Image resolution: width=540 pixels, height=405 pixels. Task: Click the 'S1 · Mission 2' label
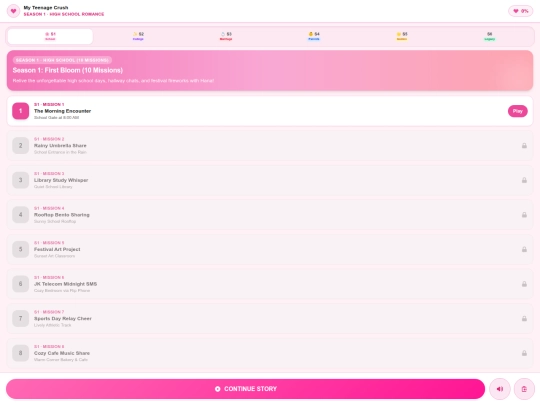49,139
